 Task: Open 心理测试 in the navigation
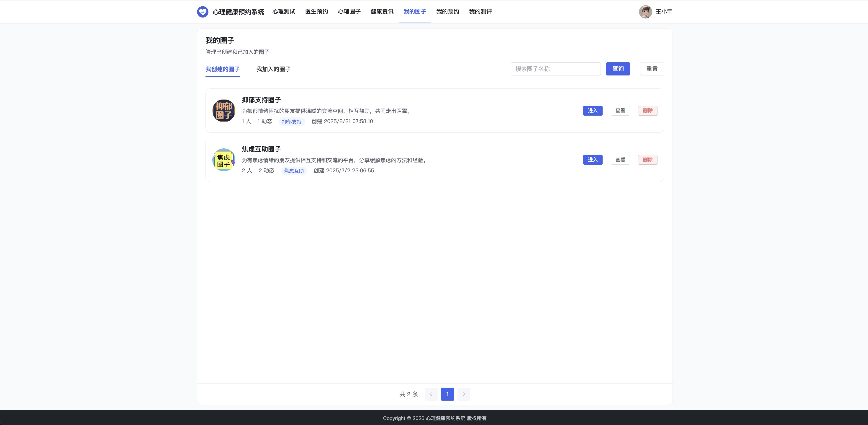[x=284, y=11]
